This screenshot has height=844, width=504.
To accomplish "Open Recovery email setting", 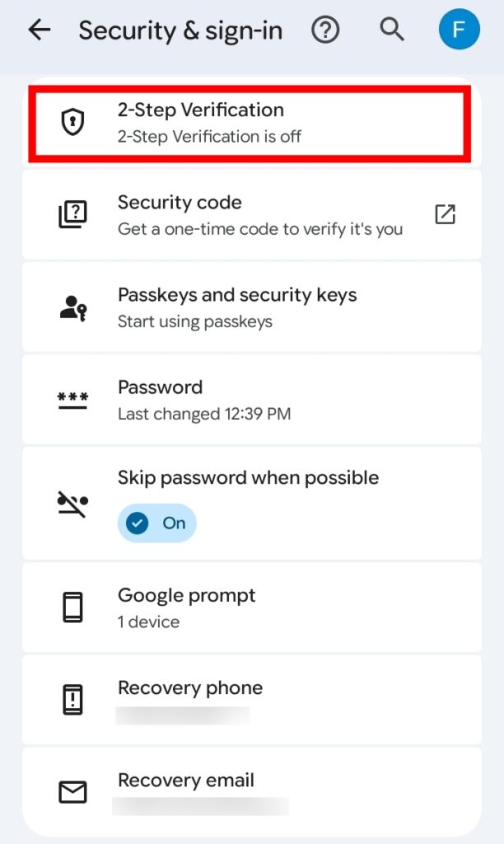I will pyautogui.click(x=247, y=792).
